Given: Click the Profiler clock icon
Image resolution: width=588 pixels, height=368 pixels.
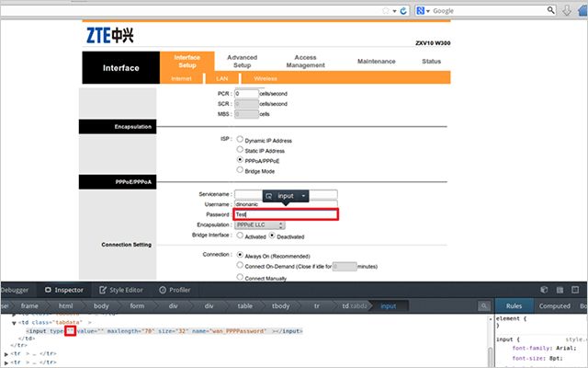Looking at the screenshot, I should 163,290.
